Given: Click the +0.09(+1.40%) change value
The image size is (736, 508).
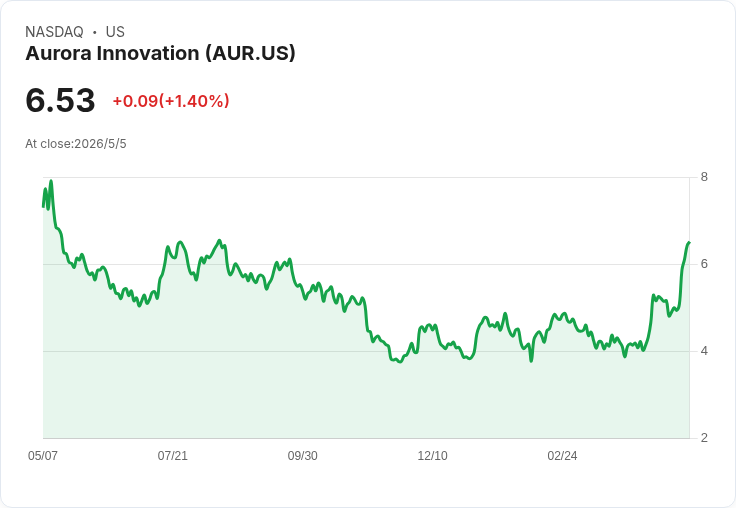Looking at the screenshot, I should tap(171, 101).
